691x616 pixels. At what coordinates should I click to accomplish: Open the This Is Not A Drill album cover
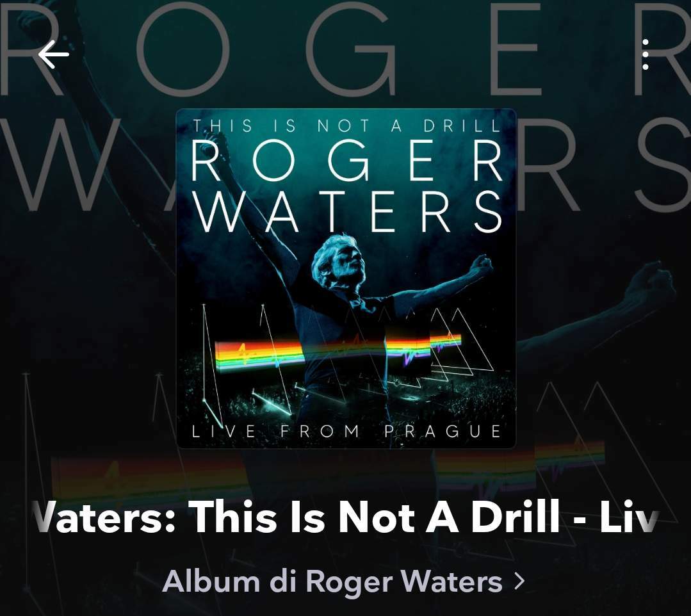pyautogui.click(x=346, y=278)
